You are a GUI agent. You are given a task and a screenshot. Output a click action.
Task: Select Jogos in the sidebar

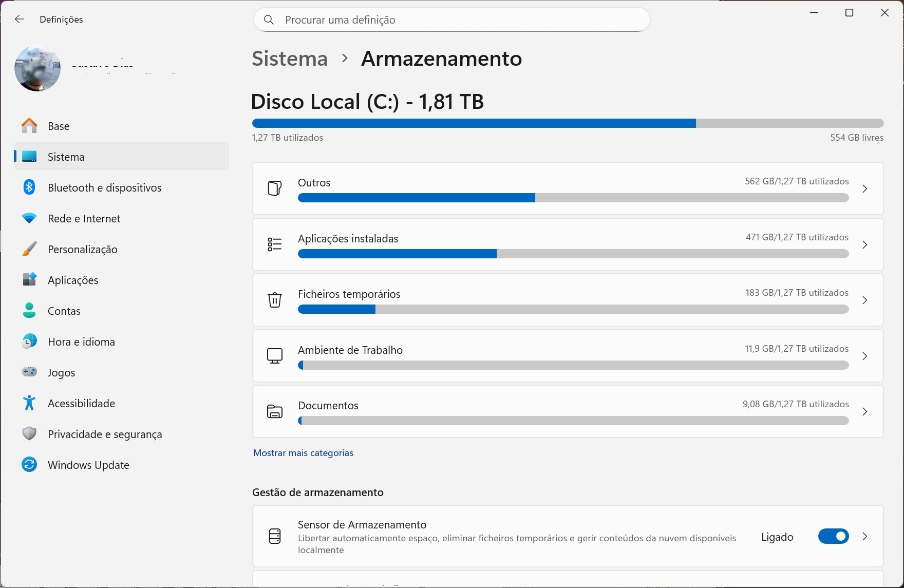click(x=61, y=373)
